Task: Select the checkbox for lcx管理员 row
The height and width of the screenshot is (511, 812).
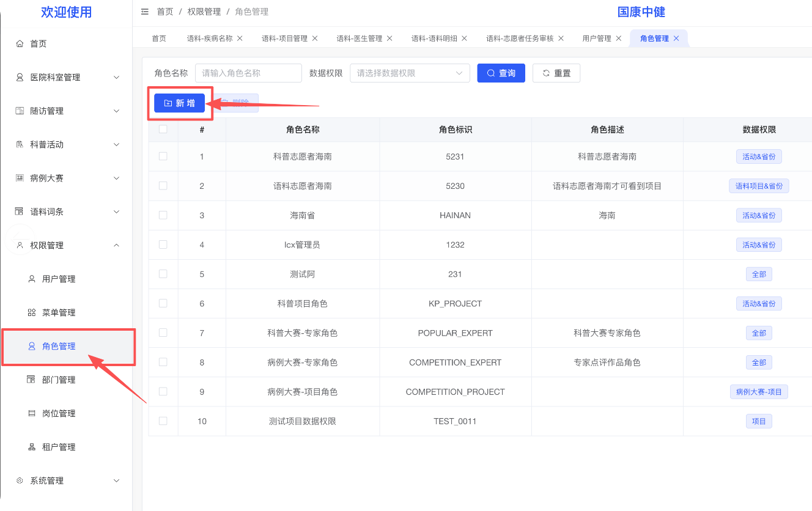Action: click(x=163, y=244)
